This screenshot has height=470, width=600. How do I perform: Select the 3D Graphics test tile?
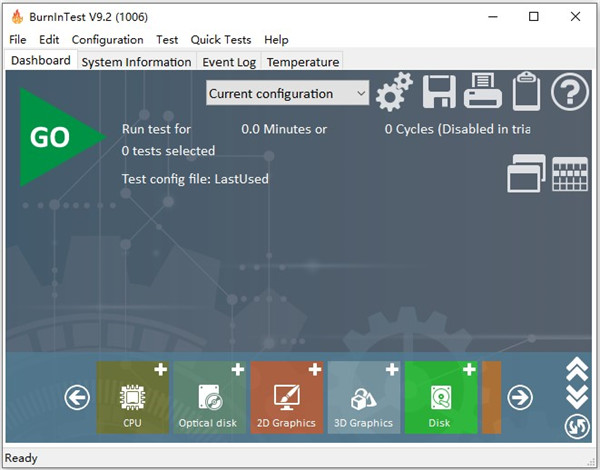point(364,398)
